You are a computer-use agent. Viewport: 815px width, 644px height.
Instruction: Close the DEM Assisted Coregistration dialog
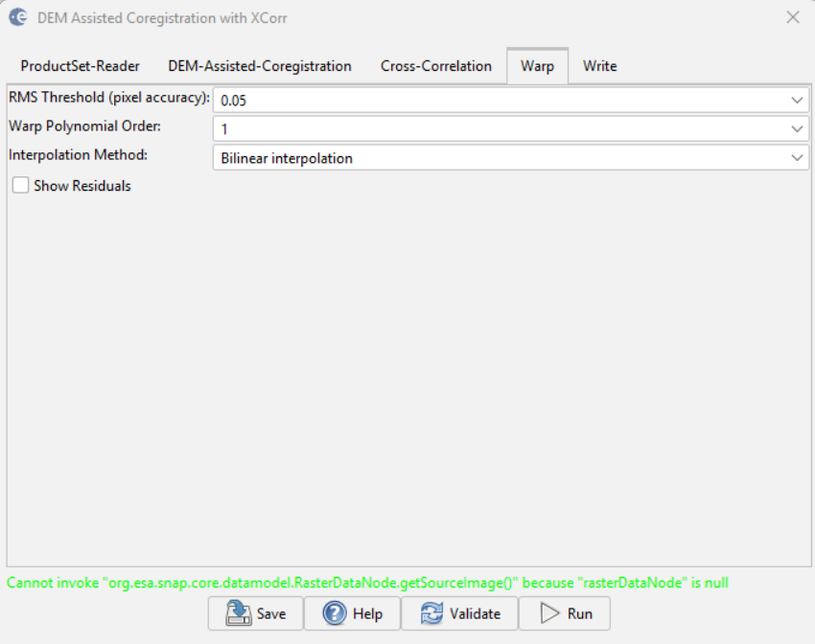(792, 17)
